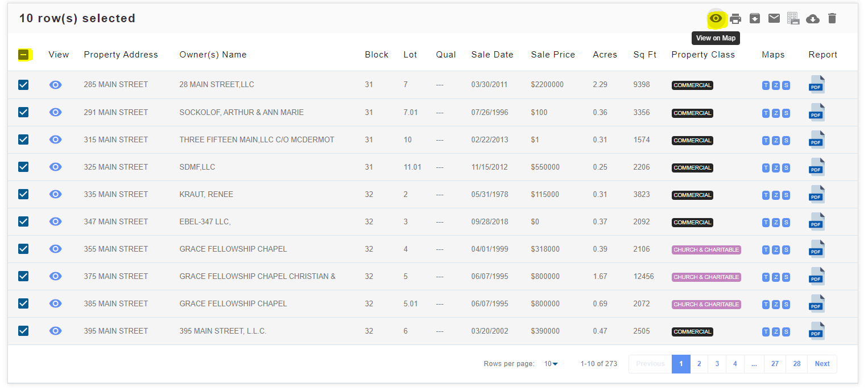Open the Z map for 291 MAIN STREET
The width and height of the screenshot is (868, 390).
776,113
